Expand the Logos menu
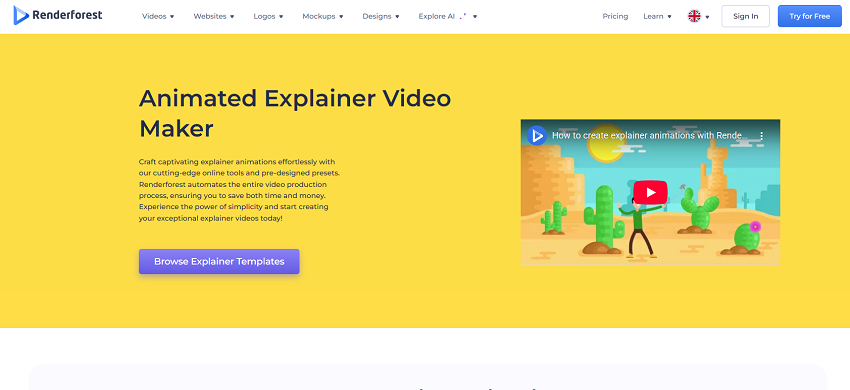Image resolution: width=850 pixels, height=390 pixels. click(x=268, y=16)
